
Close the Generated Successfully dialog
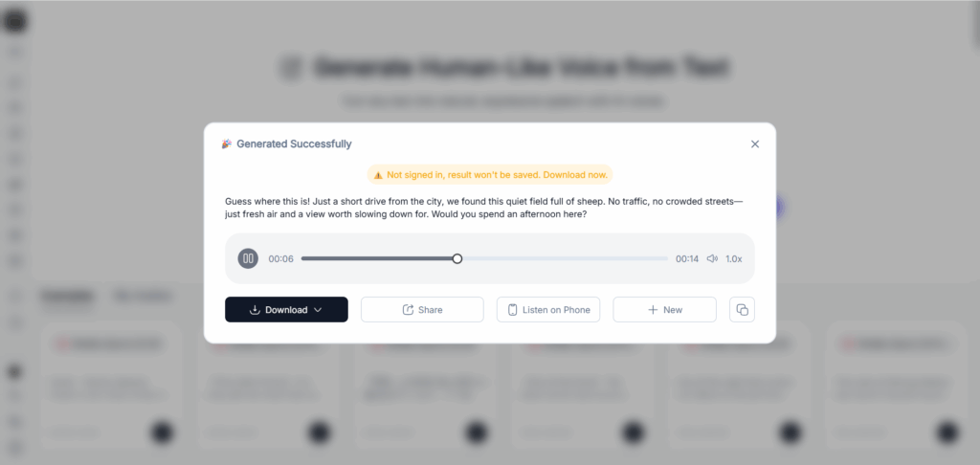[x=755, y=144]
